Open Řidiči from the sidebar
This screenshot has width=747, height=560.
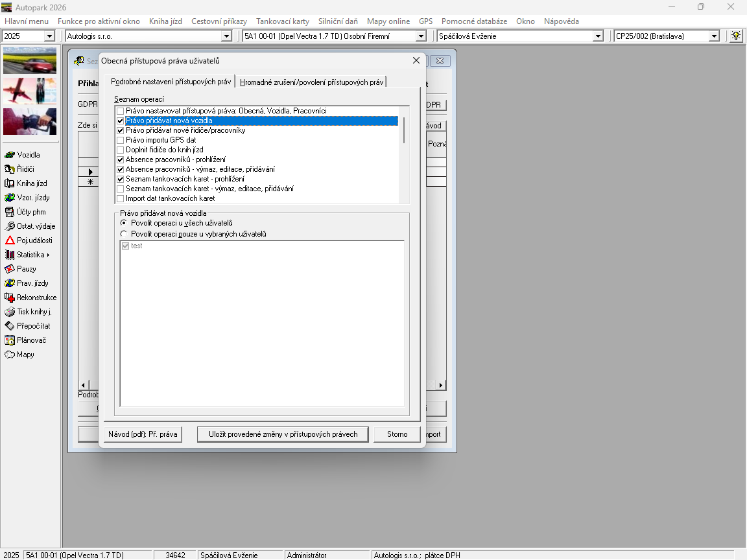(x=10, y=169)
